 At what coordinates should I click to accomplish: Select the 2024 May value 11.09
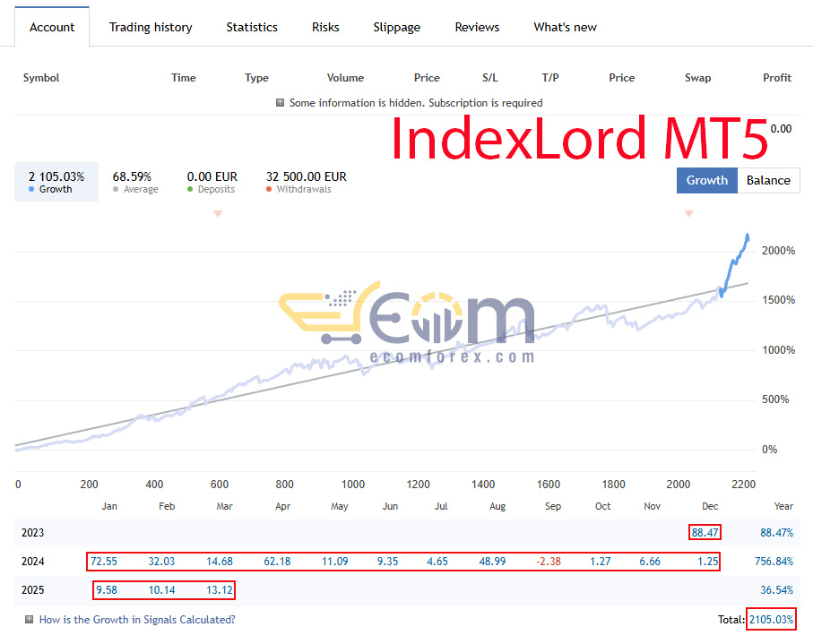pyautogui.click(x=335, y=561)
